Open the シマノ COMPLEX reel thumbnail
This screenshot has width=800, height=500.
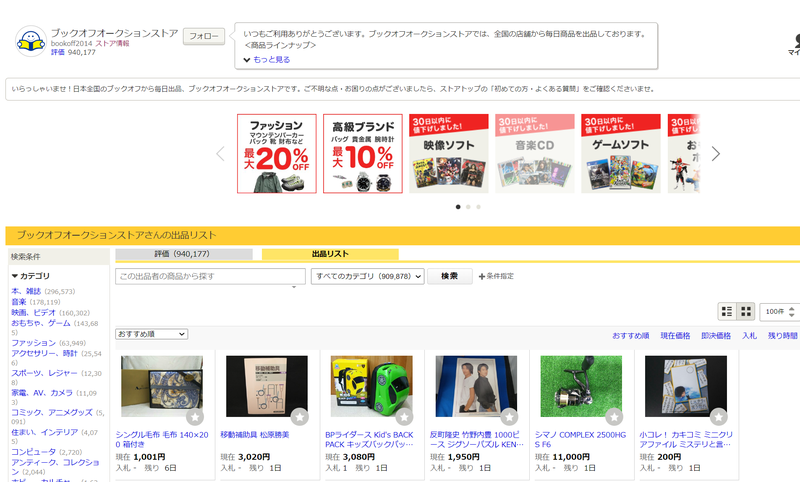pos(581,386)
